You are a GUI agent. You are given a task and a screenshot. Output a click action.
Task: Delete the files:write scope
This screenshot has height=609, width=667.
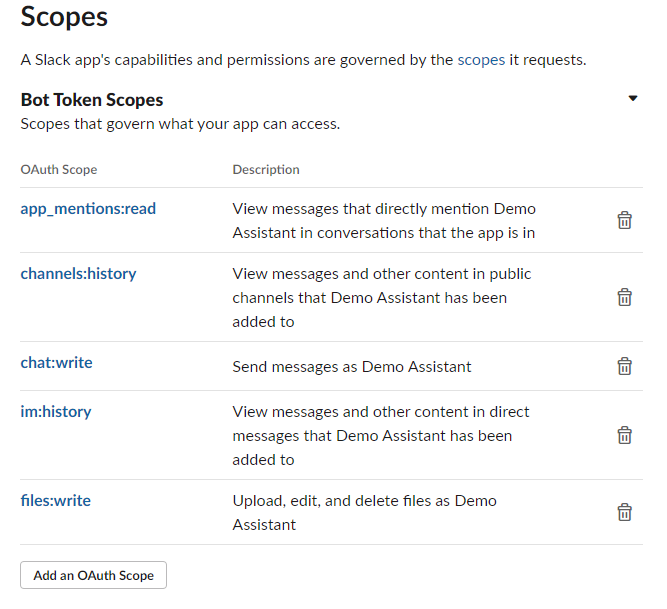[624, 512]
